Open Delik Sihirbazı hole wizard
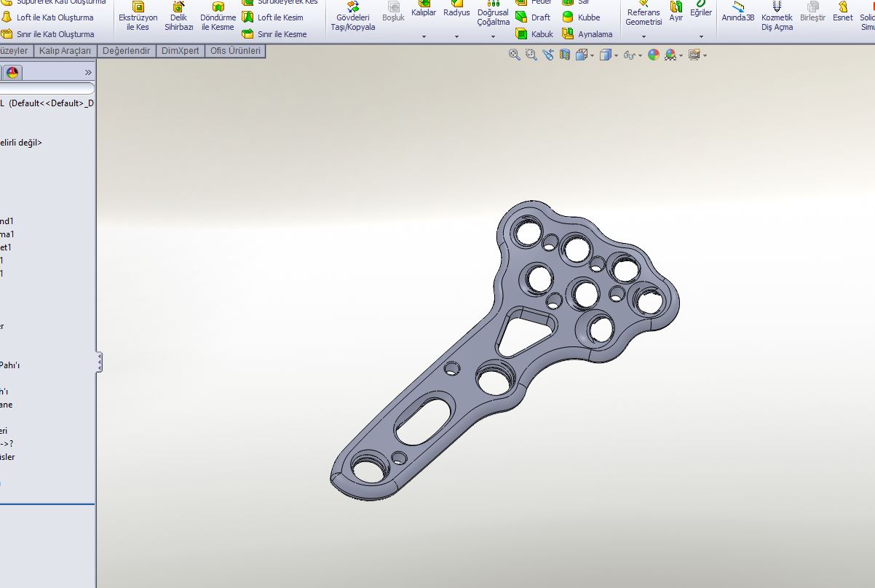 [x=178, y=17]
